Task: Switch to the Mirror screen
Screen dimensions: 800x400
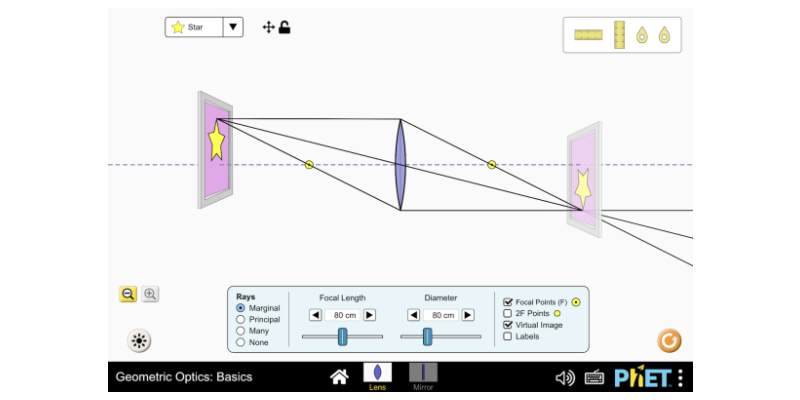Action: pos(423,376)
